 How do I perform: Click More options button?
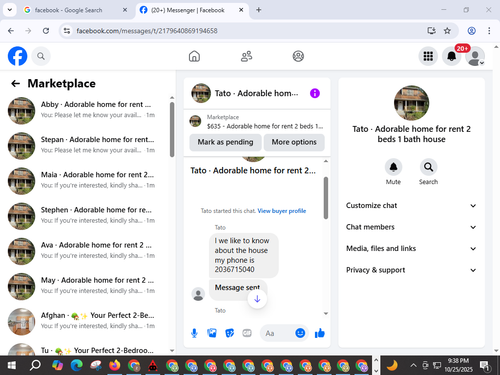(294, 142)
